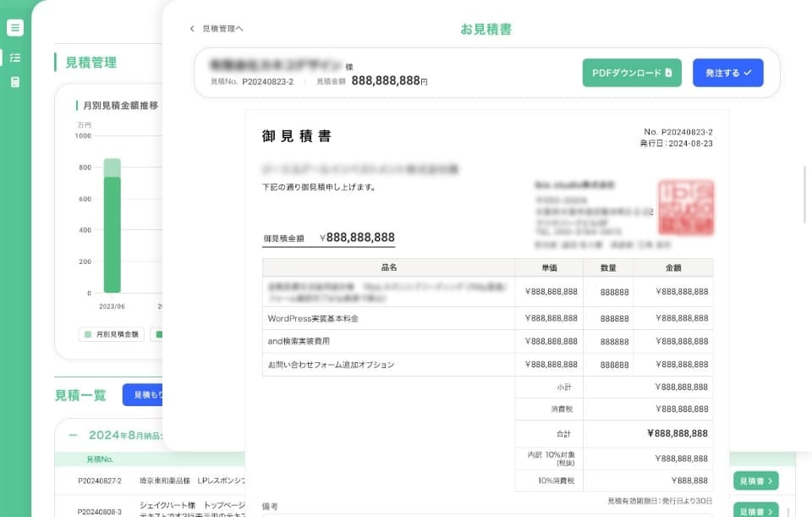Click the tall 2023/06 bar in the chart
This screenshot has width=812, height=517.
(111, 224)
